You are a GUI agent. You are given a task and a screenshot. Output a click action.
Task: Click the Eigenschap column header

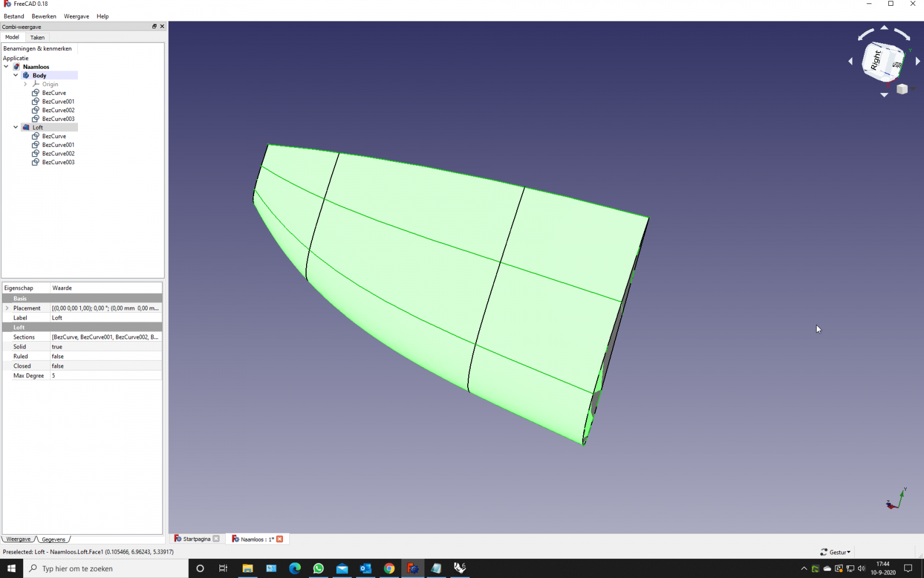26,288
